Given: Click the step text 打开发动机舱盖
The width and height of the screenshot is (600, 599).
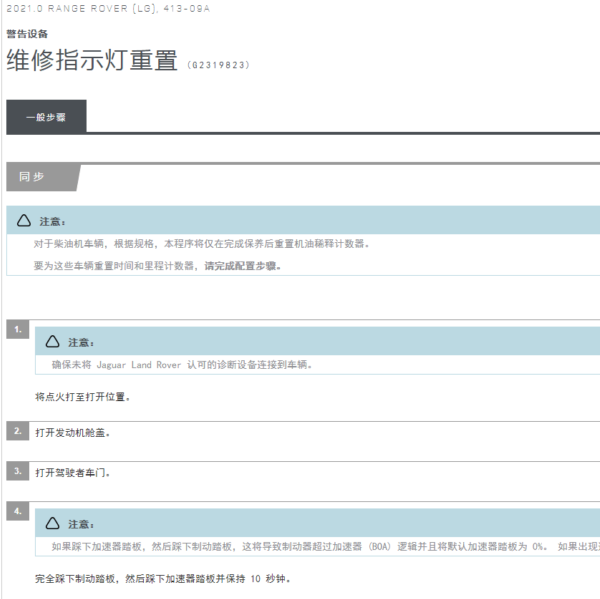Looking at the screenshot, I should point(73,433).
